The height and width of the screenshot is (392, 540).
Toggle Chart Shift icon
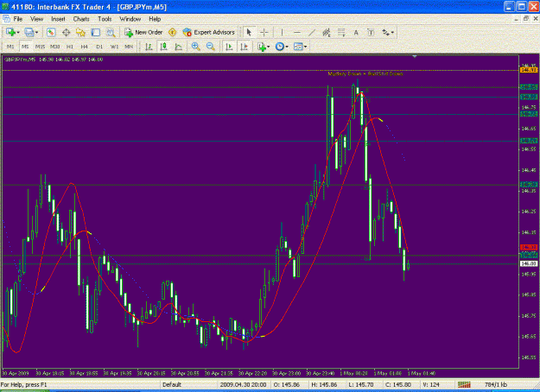pos(244,47)
